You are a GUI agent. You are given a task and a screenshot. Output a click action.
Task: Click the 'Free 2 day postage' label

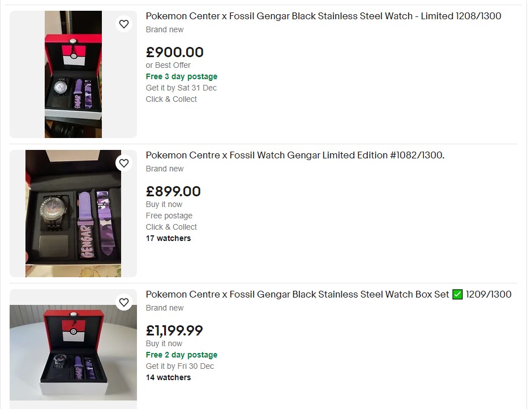(x=181, y=355)
